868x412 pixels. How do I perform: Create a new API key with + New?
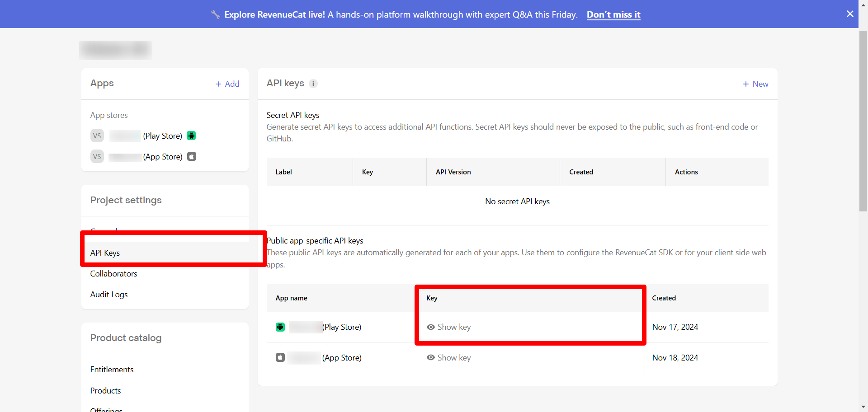755,84
